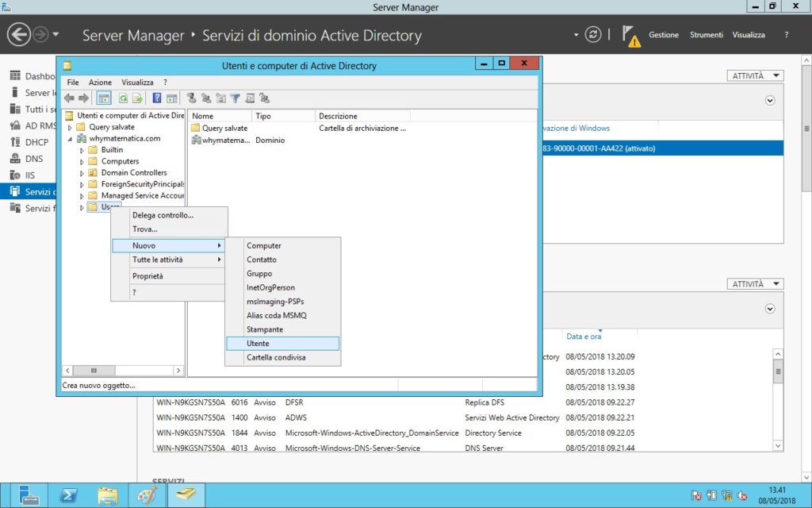Image resolution: width=812 pixels, height=508 pixels.
Task: Open the Strumenti menu in Server Manager
Action: [707, 35]
